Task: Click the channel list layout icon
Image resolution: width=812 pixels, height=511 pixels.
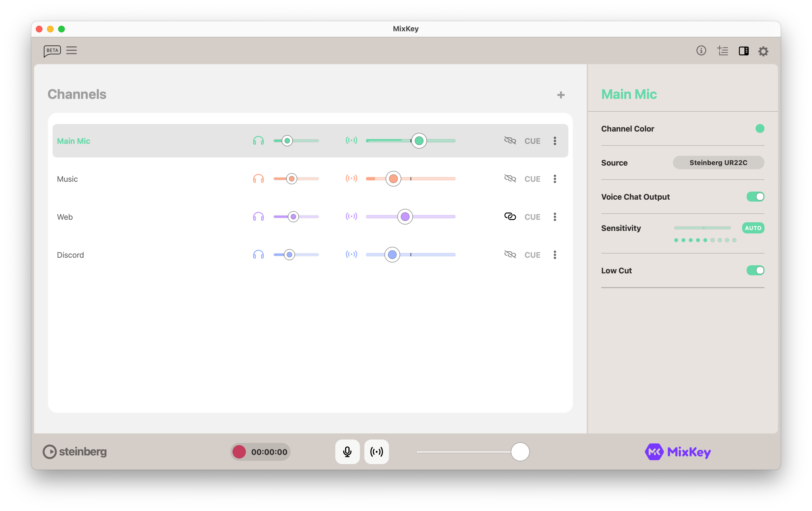Action: [722, 51]
